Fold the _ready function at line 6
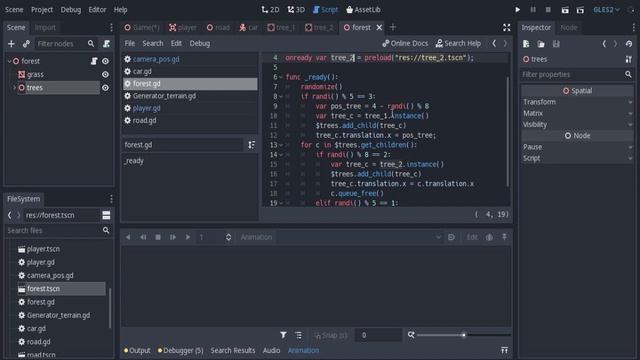 pos(280,77)
